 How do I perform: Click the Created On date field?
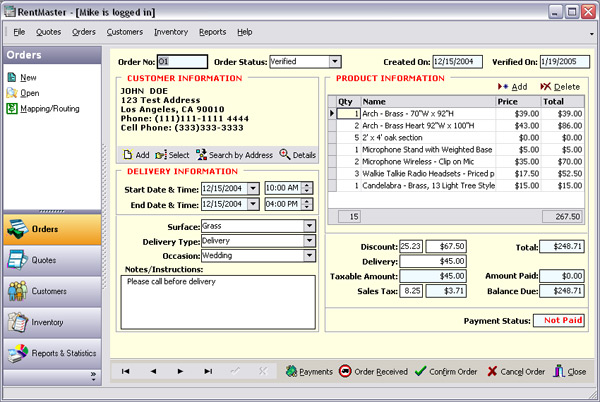click(457, 62)
